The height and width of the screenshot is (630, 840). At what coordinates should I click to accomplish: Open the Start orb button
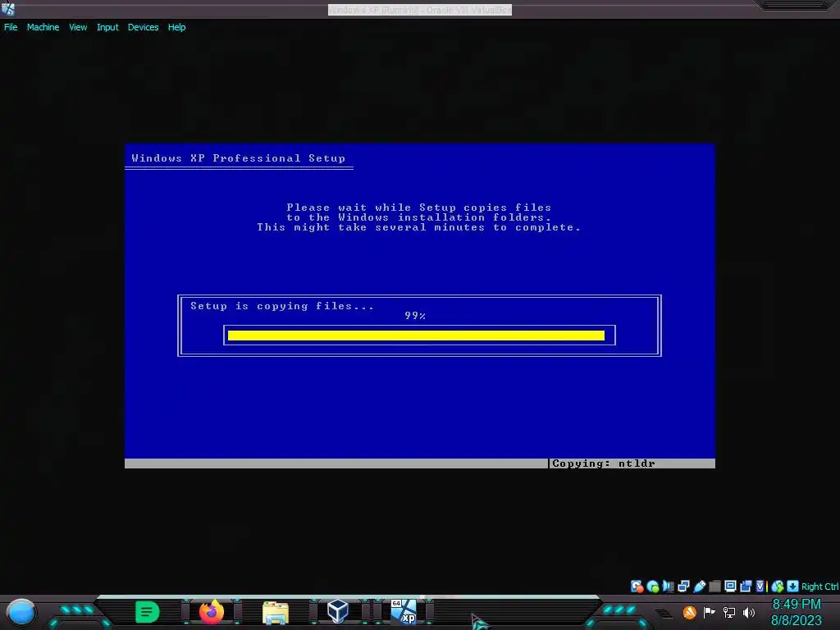[21, 613]
